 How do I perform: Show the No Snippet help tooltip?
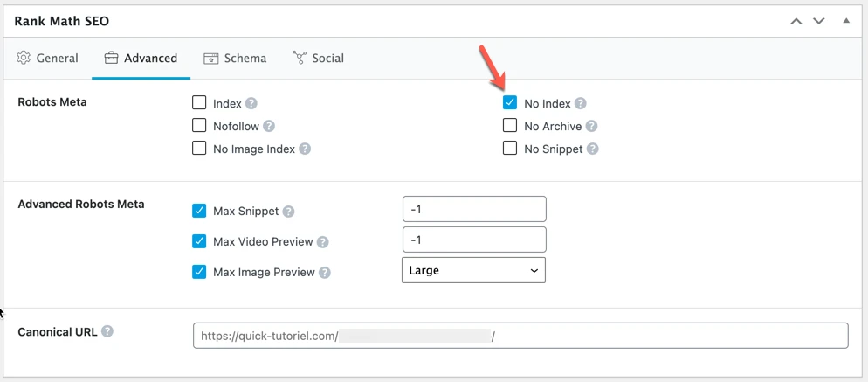coord(593,149)
